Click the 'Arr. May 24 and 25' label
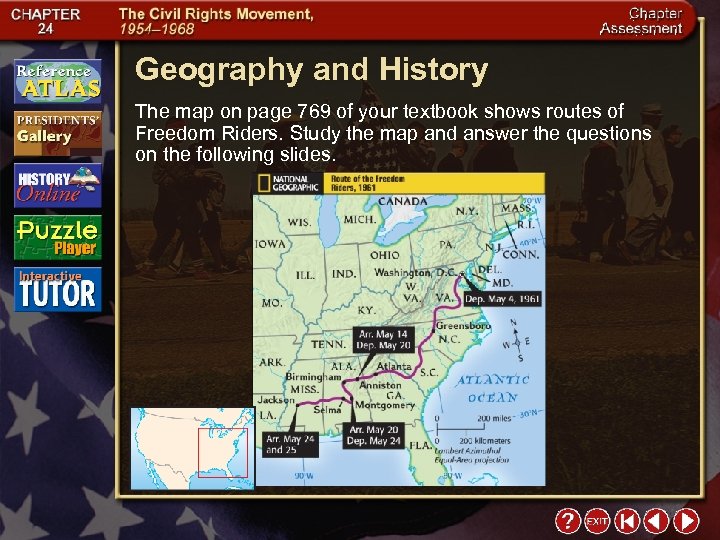 coord(290,444)
